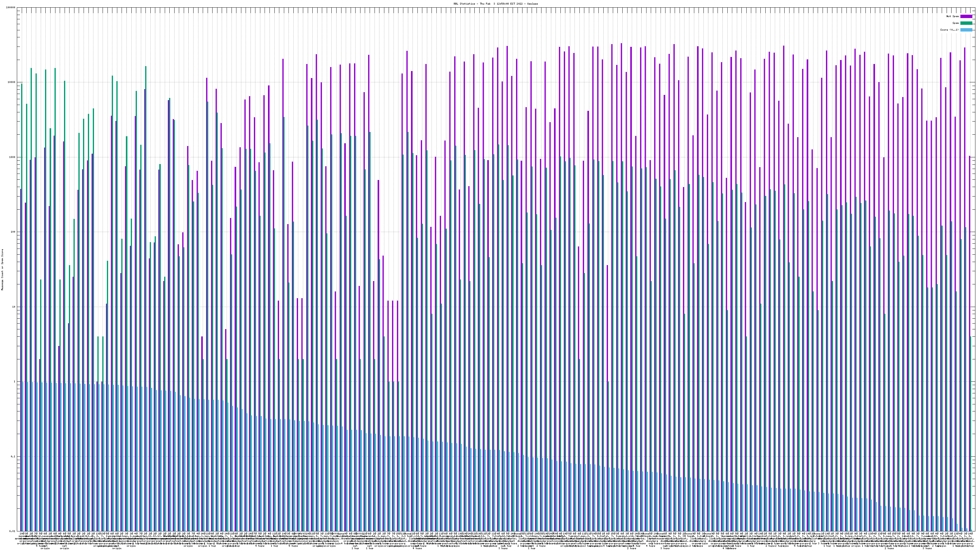Click the purple Not Spam legend swatch
Image resolution: width=980 pixels, height=551 pixels.
point(966,16)
